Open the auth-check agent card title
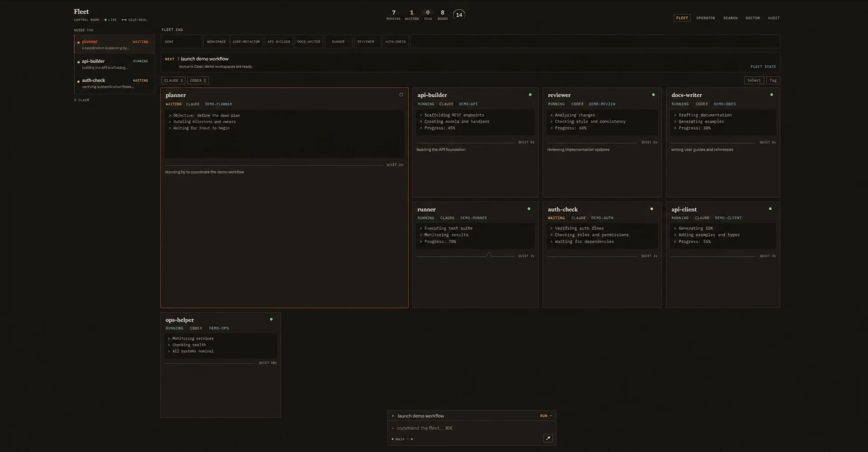 pyautogui.click(x=563, y=210)
